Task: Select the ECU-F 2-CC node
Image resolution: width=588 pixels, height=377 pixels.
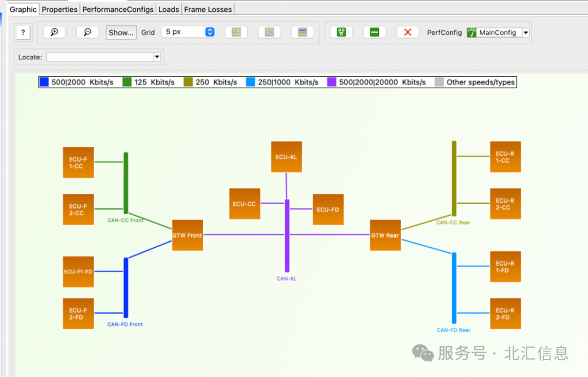Action: pos(78,209)
